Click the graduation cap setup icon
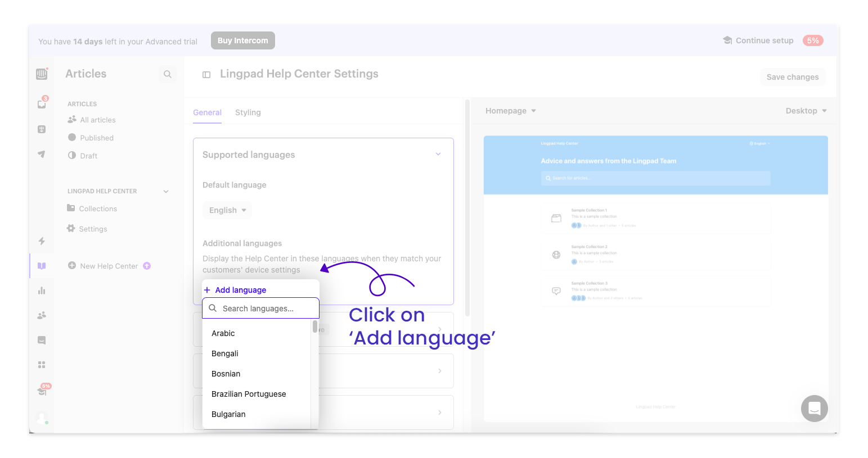The height and width of the screenshot is (458, 868). coord(42,391)
